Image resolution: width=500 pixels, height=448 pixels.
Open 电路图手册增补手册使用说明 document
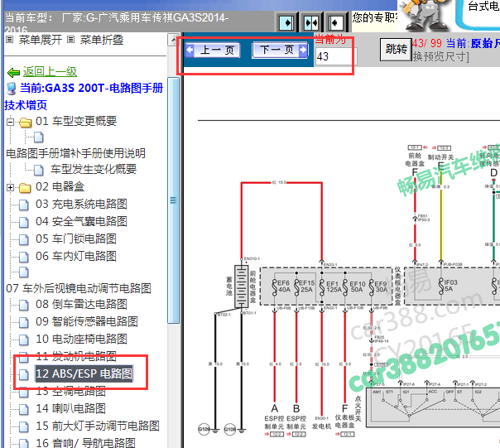tap(76, 153)
